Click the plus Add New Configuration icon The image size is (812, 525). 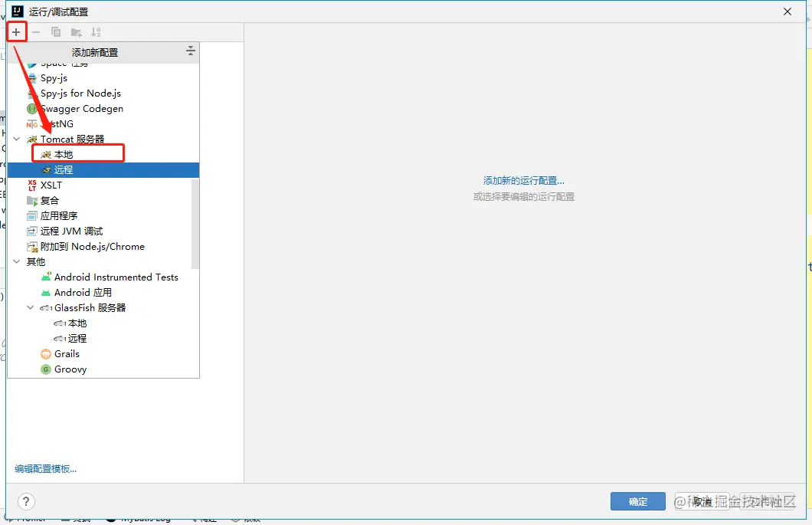pos(16,32)
